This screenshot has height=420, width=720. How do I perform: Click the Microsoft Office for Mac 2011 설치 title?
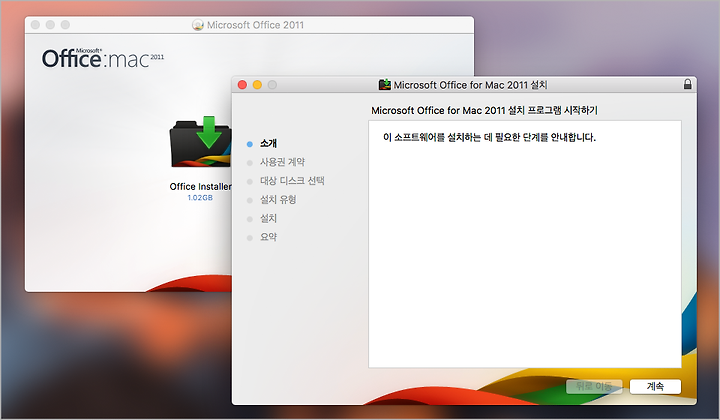point(470,85)
